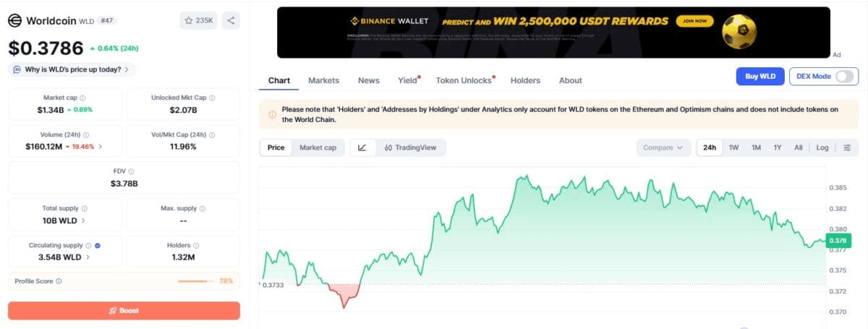The image size is (868, 329).
Task: Expand Volume (24h) details chevron
Action: pos(100,147)
